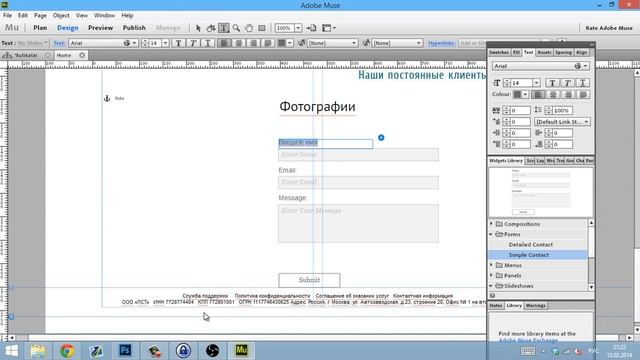Click the paragraph style icon in control bar
This screenshot has height=360, width=640.
point(302,43)
